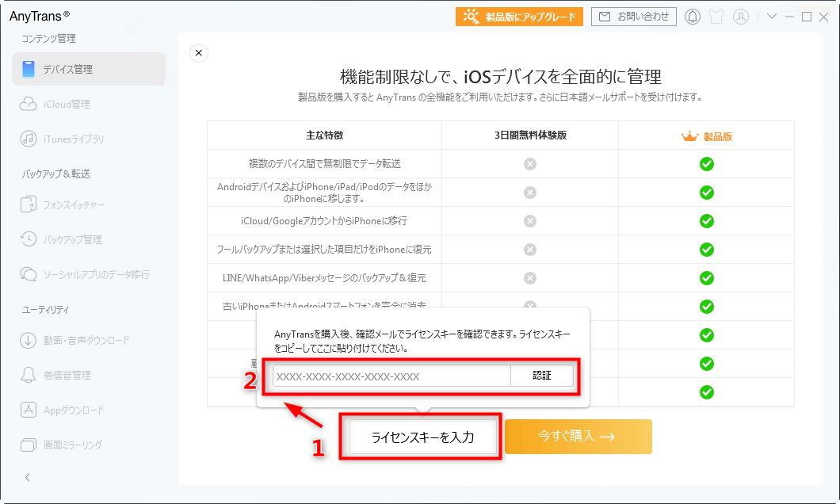
Task: Click the 3日間無料体験版 column header
Action: click(530, 136)
